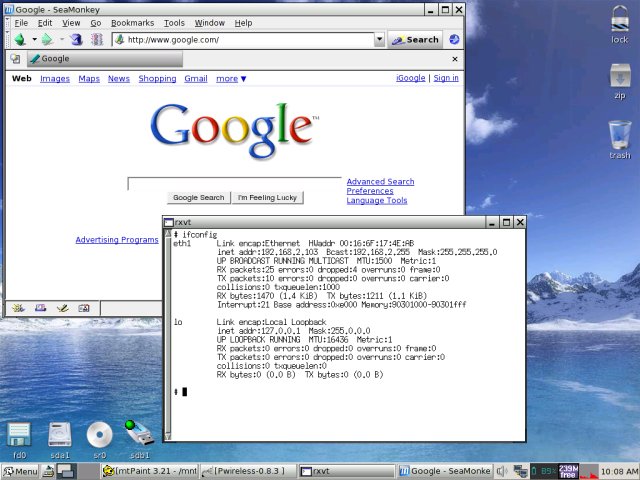The height and width of the screenshot is (480, 640).
Task: Click the network monitor tray icon
Action: (x=520, y=471)
